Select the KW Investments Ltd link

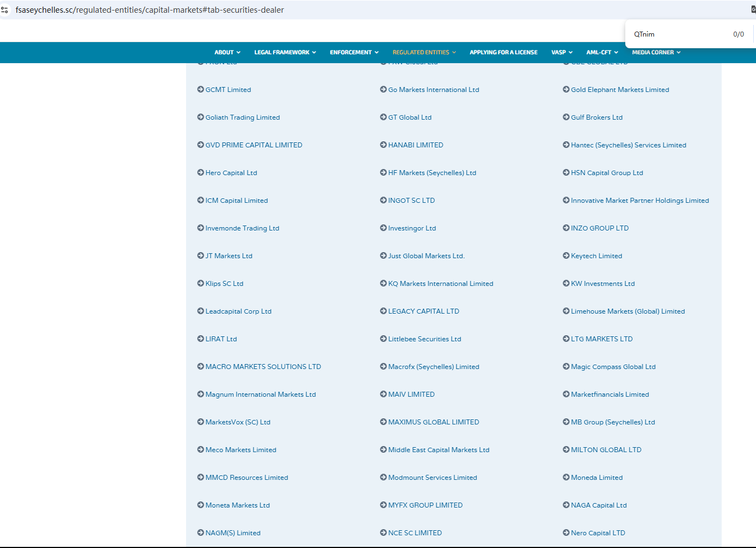[x=603, y=284]
